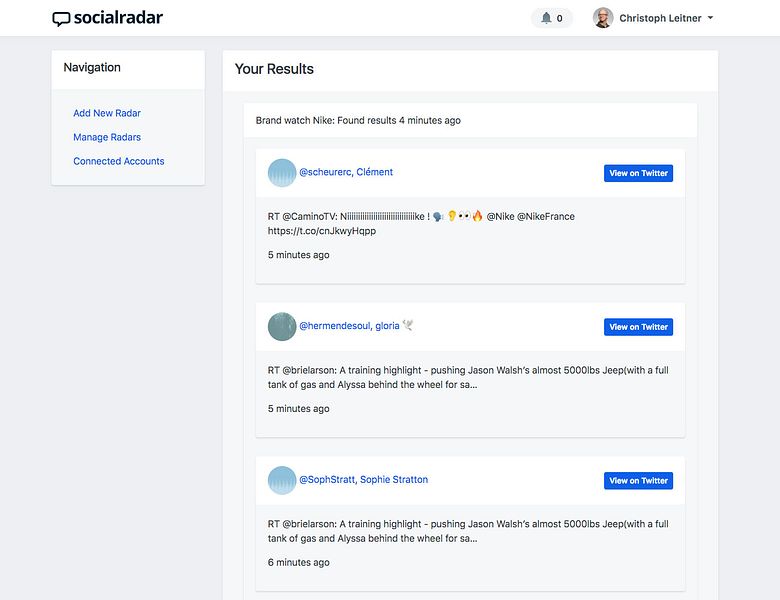View the @scheurerc tweet on Twitter
Viewport: 780px width, 600px height.
point(638,173)
